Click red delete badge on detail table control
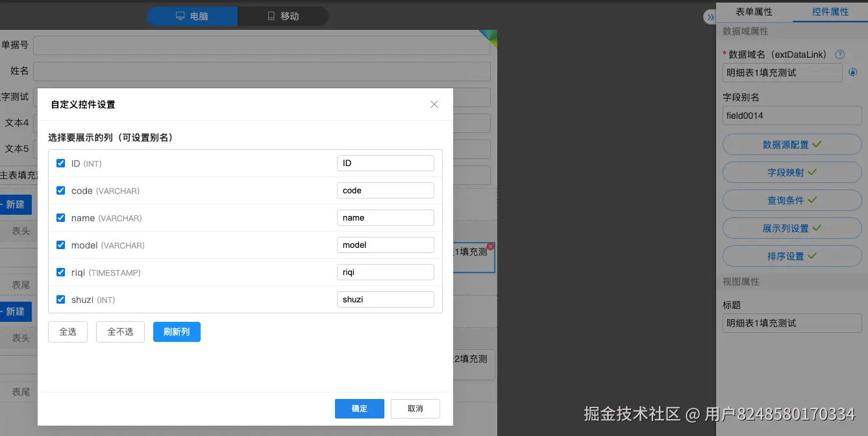The image size is (868, 436). pos(490,247)
